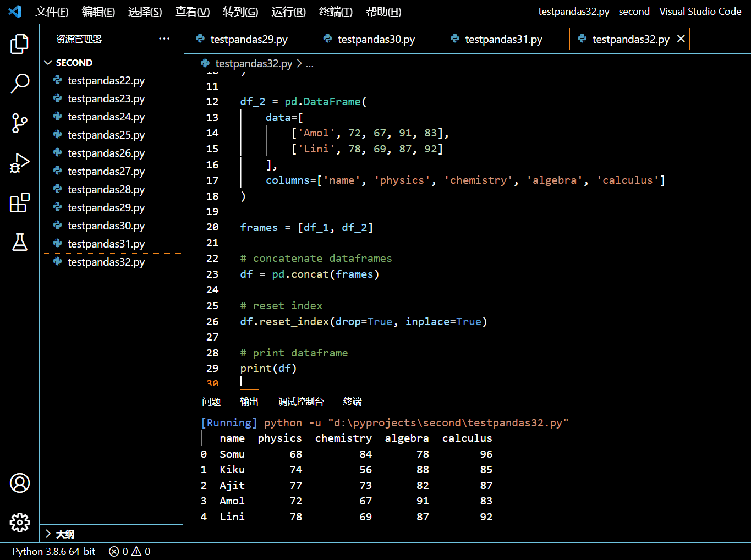Open the Search view icon

click(x=20, y=84)
